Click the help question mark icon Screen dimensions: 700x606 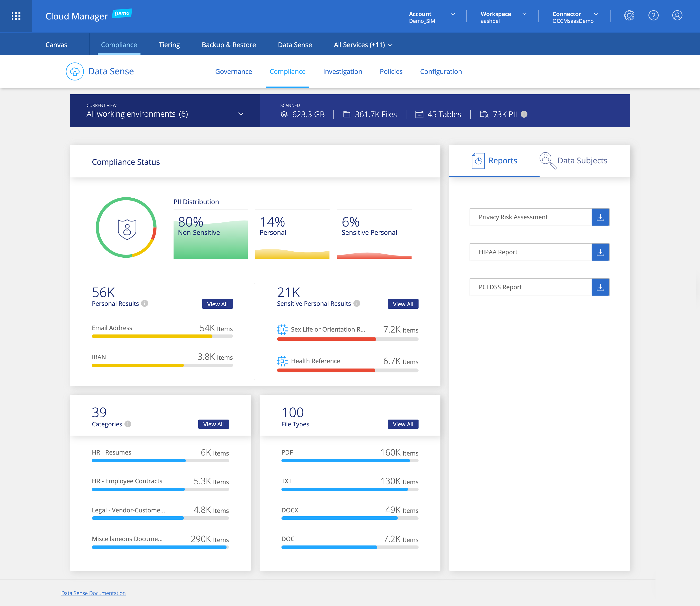click(x=653, y=16)
